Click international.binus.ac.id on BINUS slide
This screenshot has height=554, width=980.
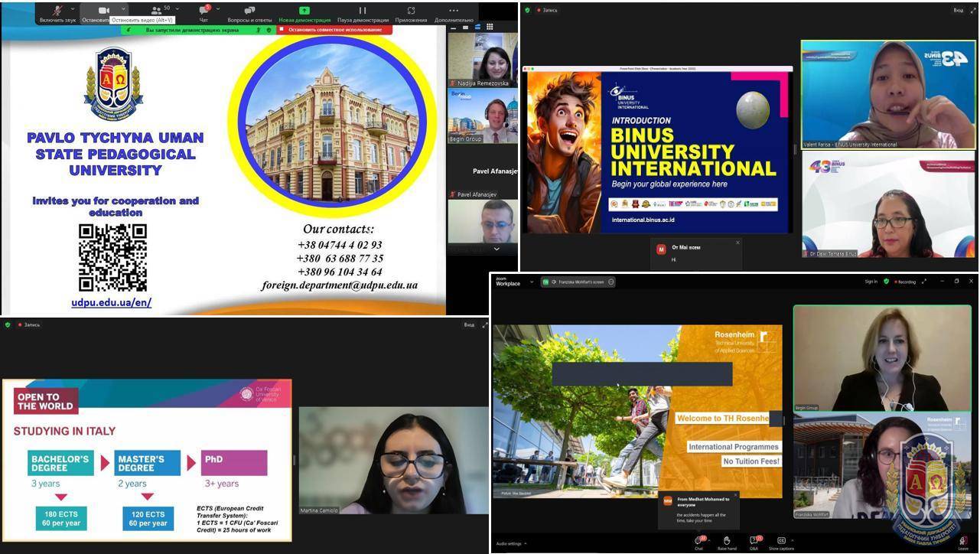[x=643, y=220]
